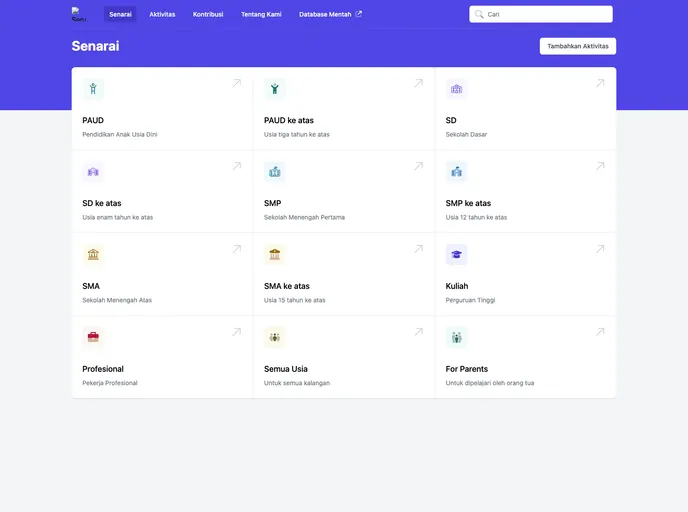This screenshot has height=512, width=688.
Task: Click the Kuliah graduation cap icon
Action: (x=456, y=255)
